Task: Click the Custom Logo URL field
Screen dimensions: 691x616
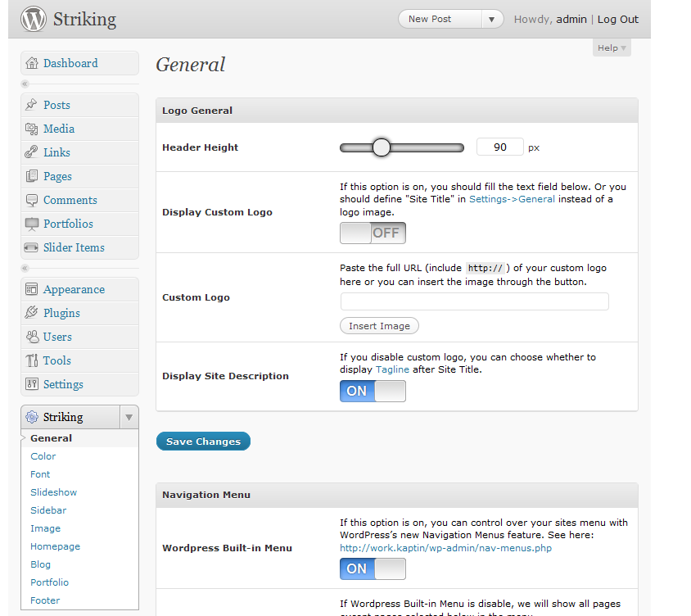Action: coord(475,301)
